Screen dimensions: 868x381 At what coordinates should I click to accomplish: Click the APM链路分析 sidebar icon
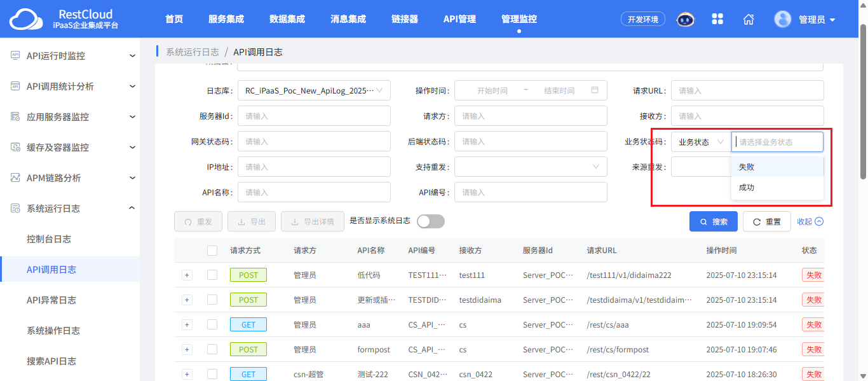pyautogui.click(x=15, y=178)
